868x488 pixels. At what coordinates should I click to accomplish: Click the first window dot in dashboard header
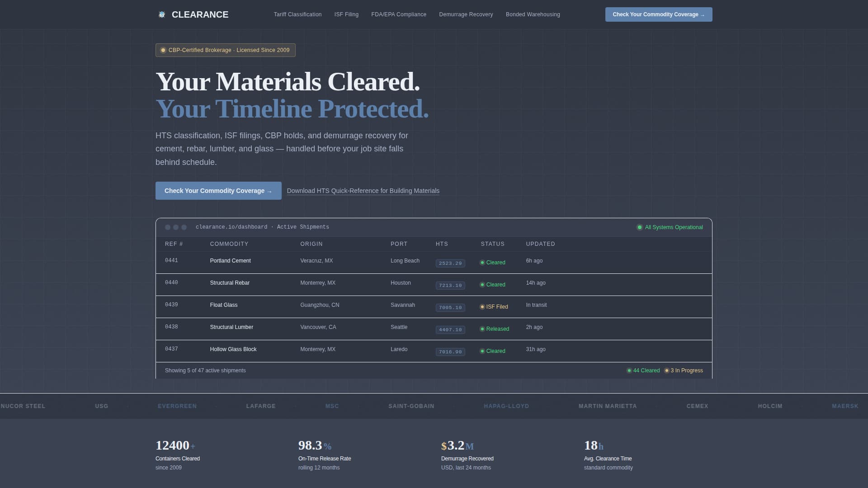(168, 227)
